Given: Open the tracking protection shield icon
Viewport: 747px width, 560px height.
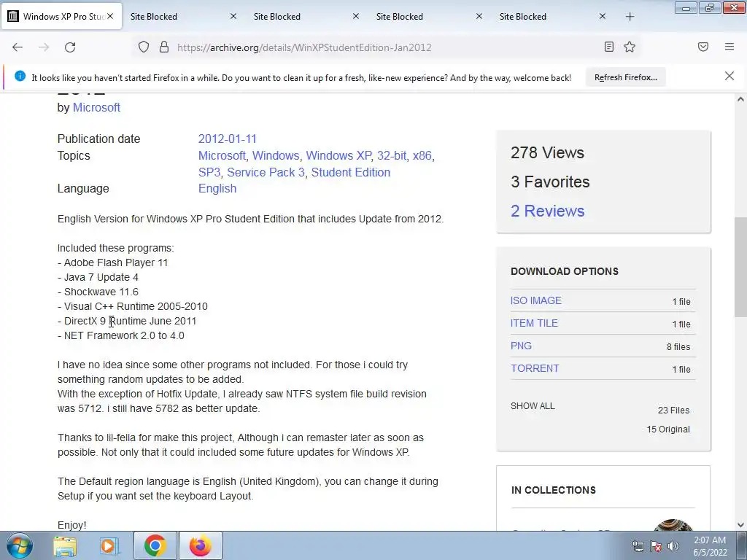Looking at the screenshot, I should click(144, 47).
